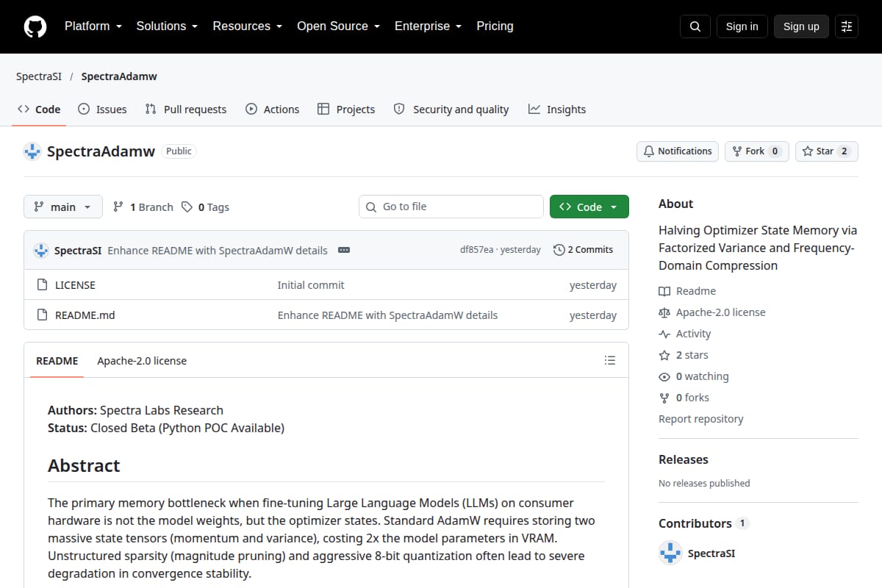This screenshot has width=882, height=588.
Task: Click the Readme link in About
Action: (687, 291)
